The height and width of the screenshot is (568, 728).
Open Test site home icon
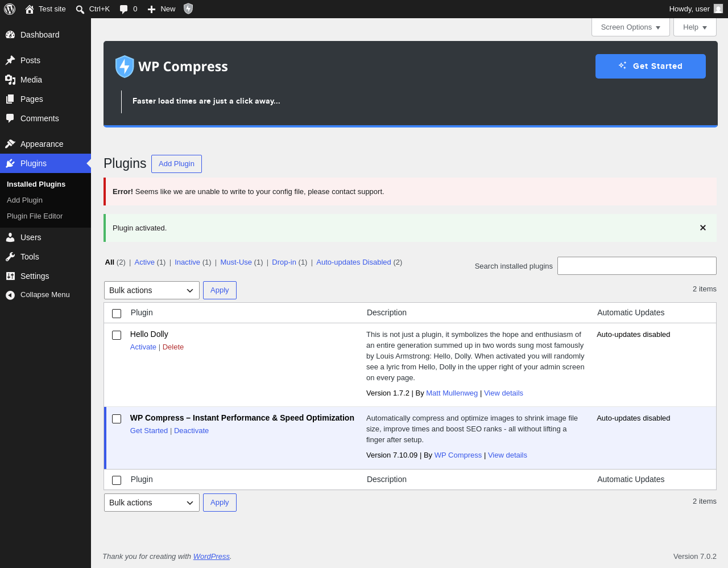[x=30, y=9]
